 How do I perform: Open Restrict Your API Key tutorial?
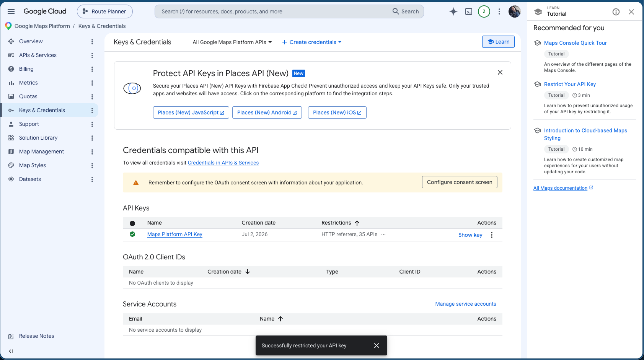[570, 84]
